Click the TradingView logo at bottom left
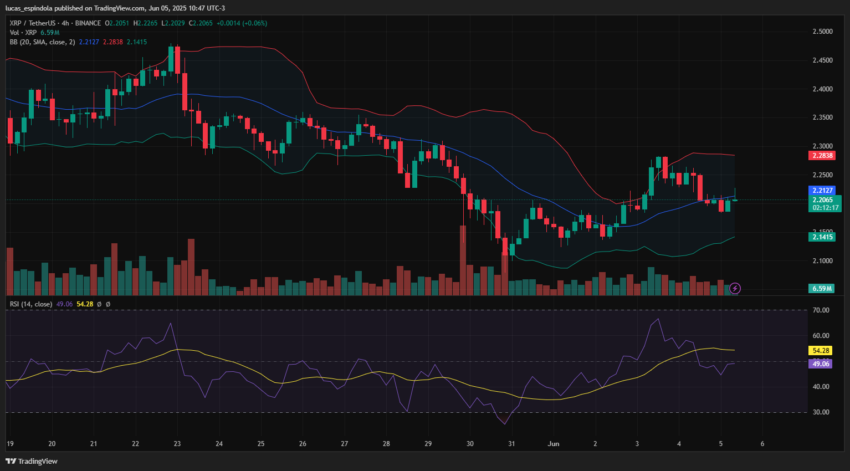This screenshot has height=471, width=850. [x=31, y=461]
